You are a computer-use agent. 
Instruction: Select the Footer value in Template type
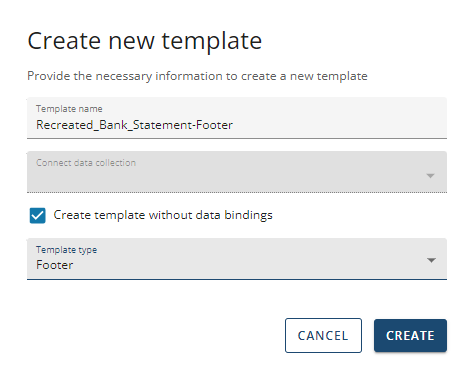coord(55,265)
